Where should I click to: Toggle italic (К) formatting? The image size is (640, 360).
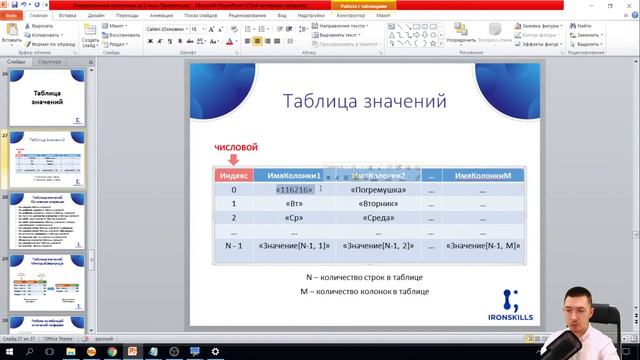click(160, 41)
